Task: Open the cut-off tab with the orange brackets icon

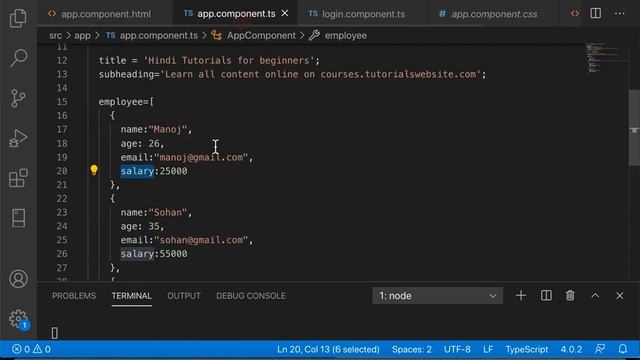Action: pyautogui.click(x=575, y=13)
